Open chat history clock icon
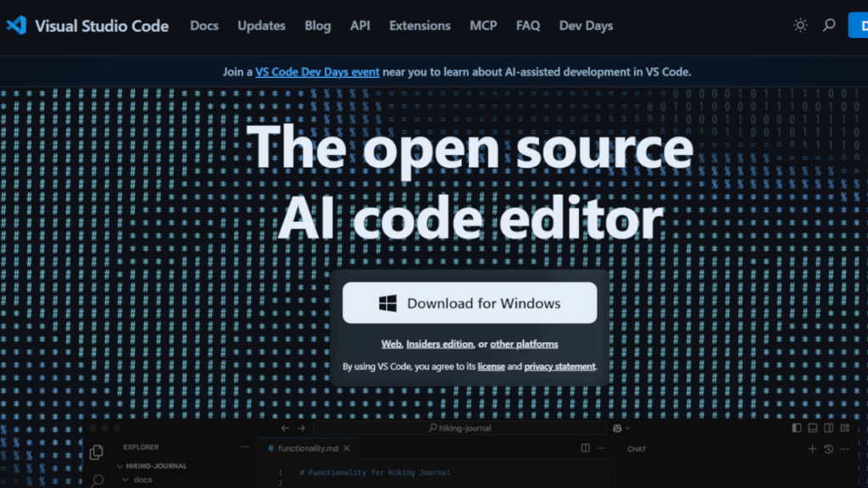Viewport: 868px width, 488px height. [x=828, y=449]
